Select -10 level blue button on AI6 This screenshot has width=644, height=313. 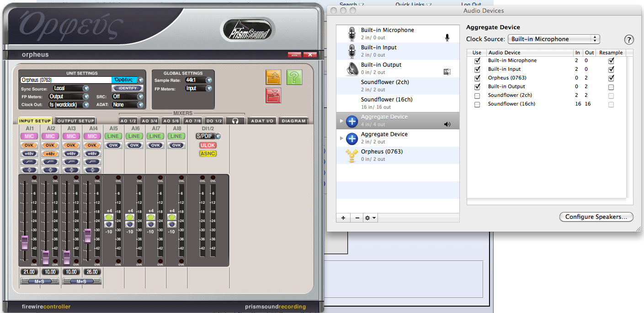130,224
